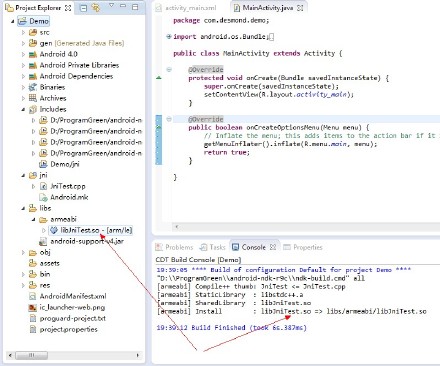440x366 pixels.
Task: Collapse the Demo project node
Action: [13, 21]
